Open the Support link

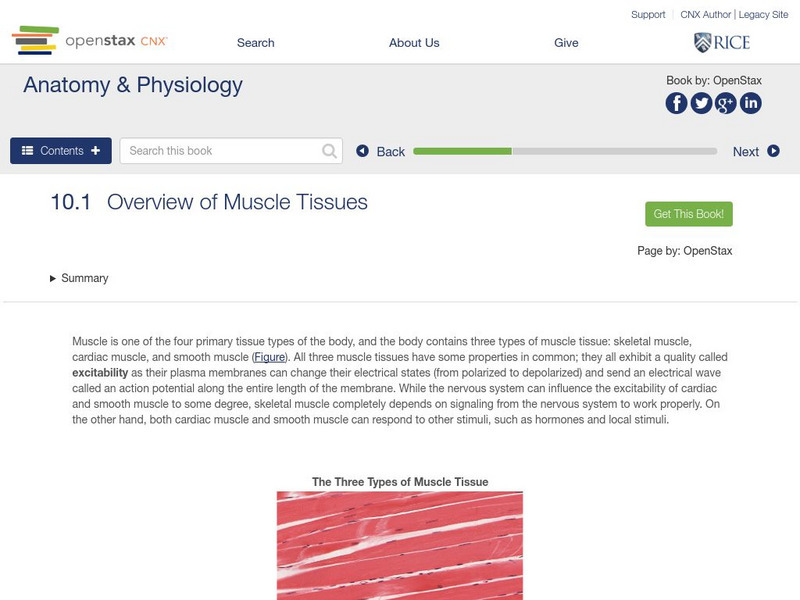[648, 15]
